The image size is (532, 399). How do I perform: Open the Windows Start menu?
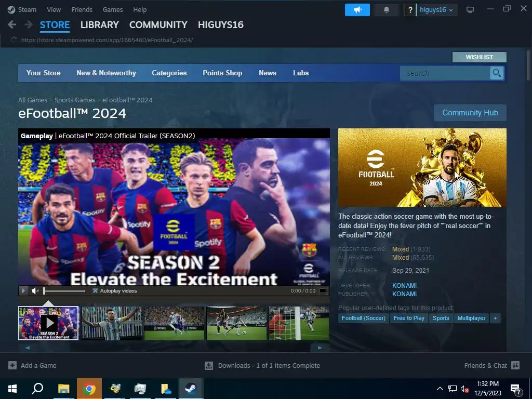coord(12,389)
